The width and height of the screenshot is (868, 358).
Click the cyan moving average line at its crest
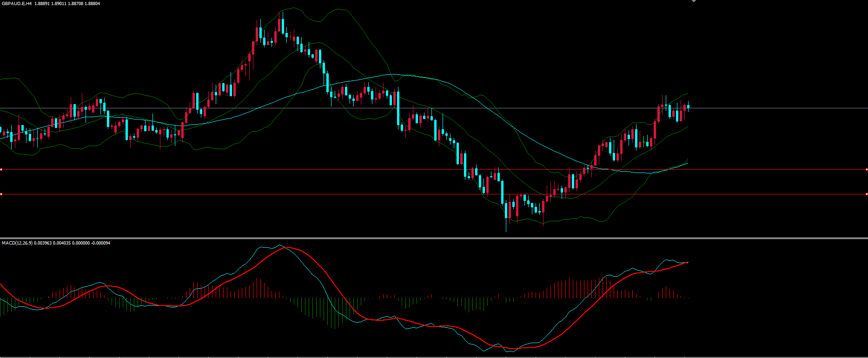point(393,74)
